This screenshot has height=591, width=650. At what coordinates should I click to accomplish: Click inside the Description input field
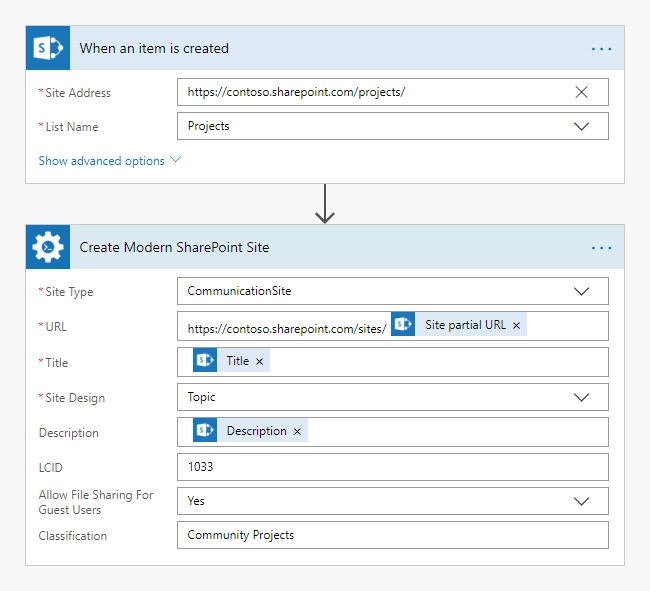point(393,432)
